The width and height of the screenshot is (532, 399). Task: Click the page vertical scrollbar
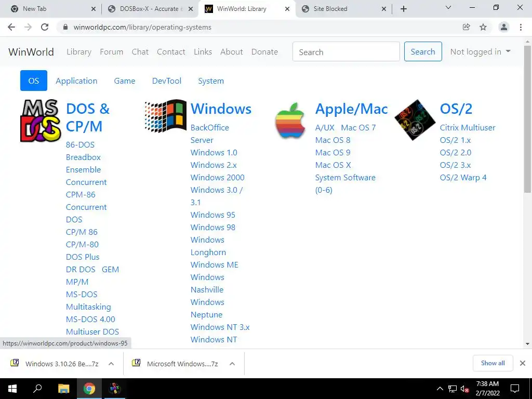(527, 119)
